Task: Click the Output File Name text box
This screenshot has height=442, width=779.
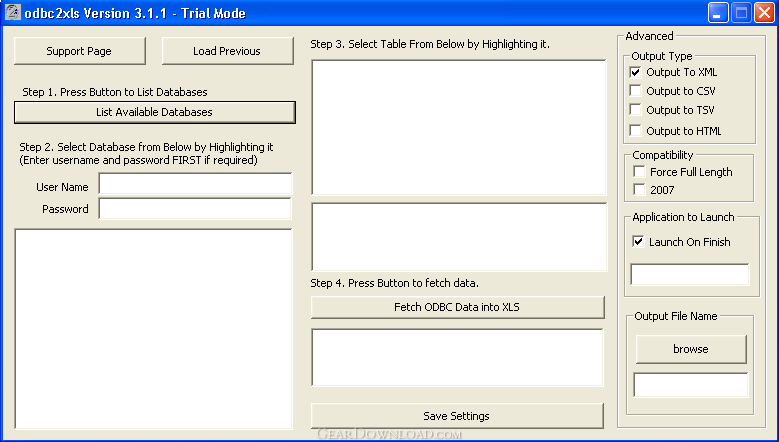Action: [x=691, y=385]
